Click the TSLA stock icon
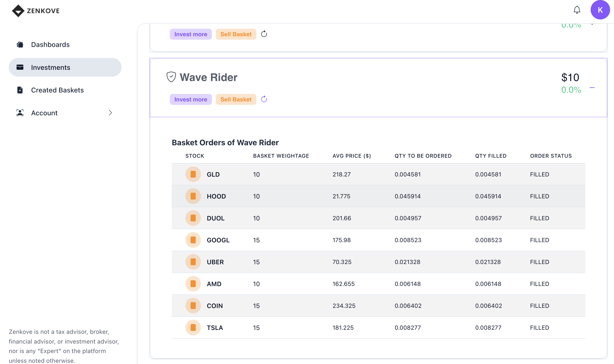Screen dimensions: 614x364 (x=193, y=328)
